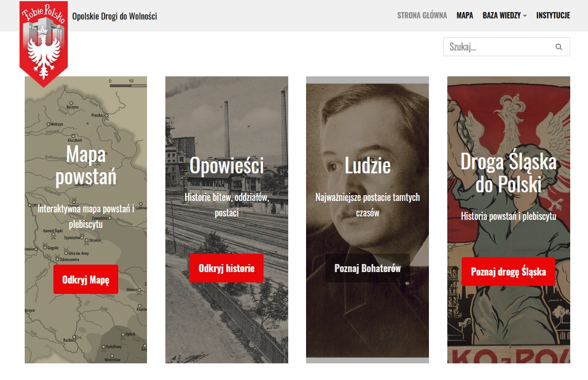This screenshot has width=588, height=380.
Task: Click the Tobie Polsko eagle logo
Action: coord(44,44)
